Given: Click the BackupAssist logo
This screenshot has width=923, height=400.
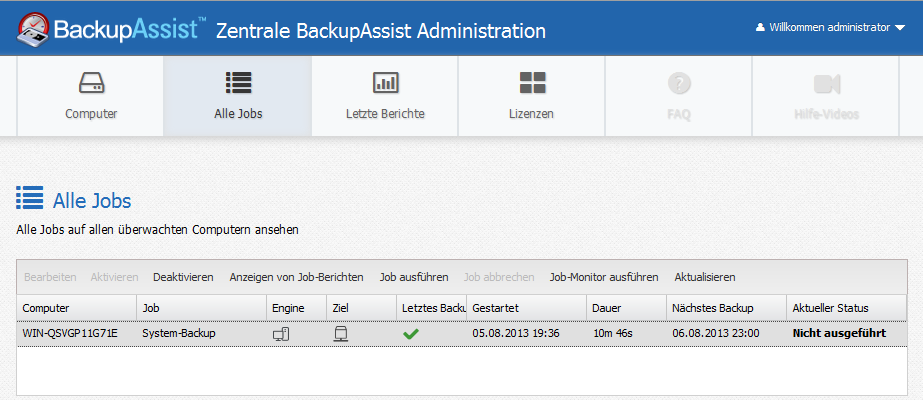Looking at the screenshot, I should point(110,30).
